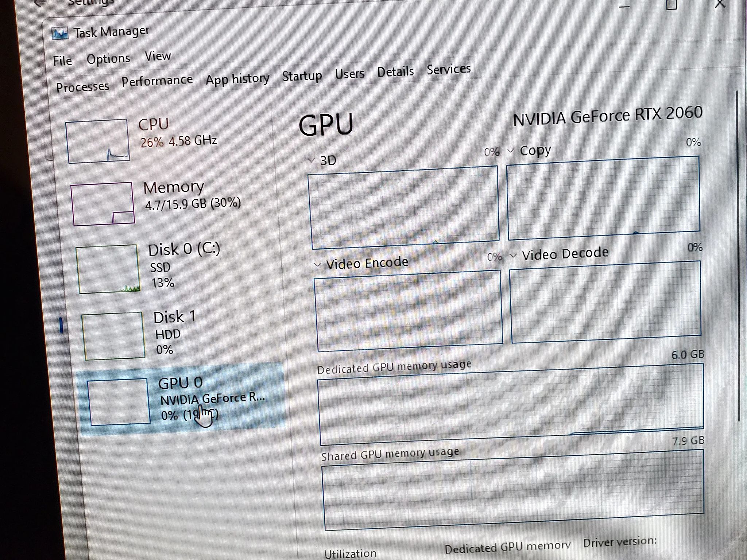Image resolution: width=747 pixels, height=560 pixels.
Task: Open the Details tab
Action: coord(395,71)
